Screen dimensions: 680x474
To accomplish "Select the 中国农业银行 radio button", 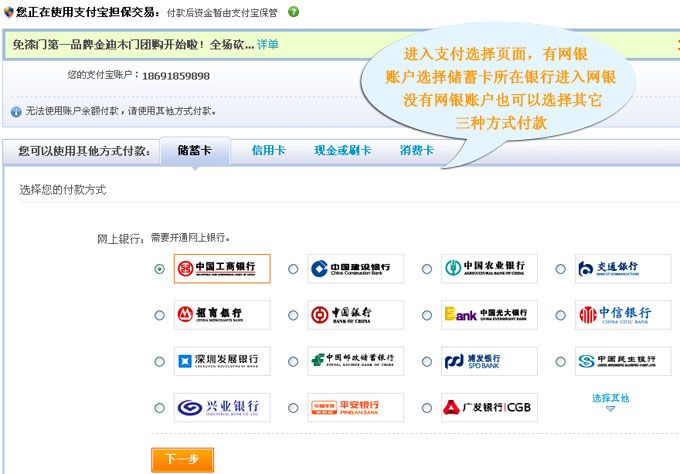I will coord(427,269).
